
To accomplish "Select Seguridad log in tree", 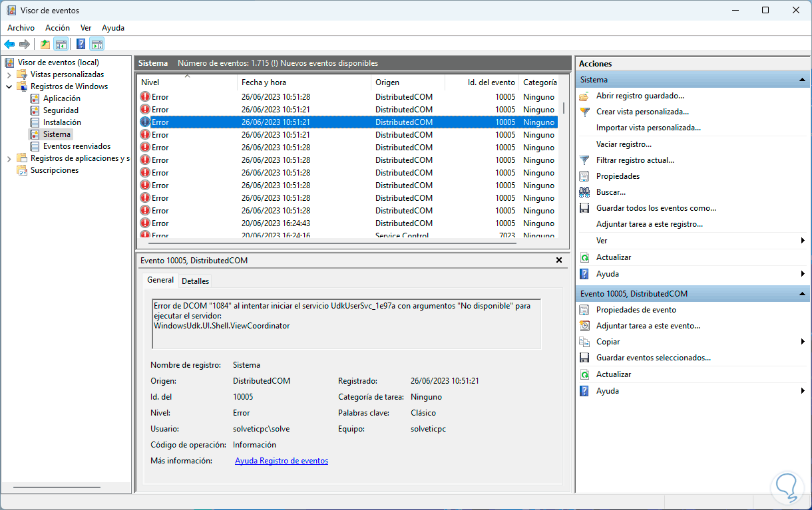I will (61, 110).
